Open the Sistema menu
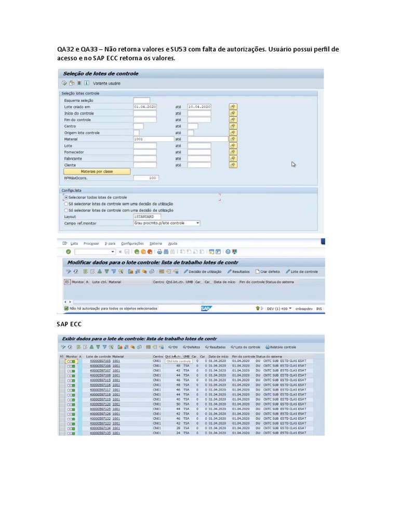 (156, 244)
